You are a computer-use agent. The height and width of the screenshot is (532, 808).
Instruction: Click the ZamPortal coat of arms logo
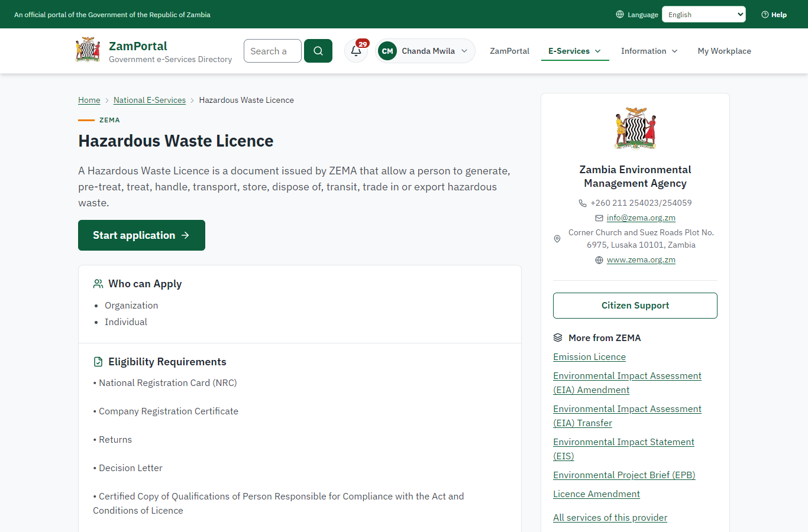coord(88,50)
